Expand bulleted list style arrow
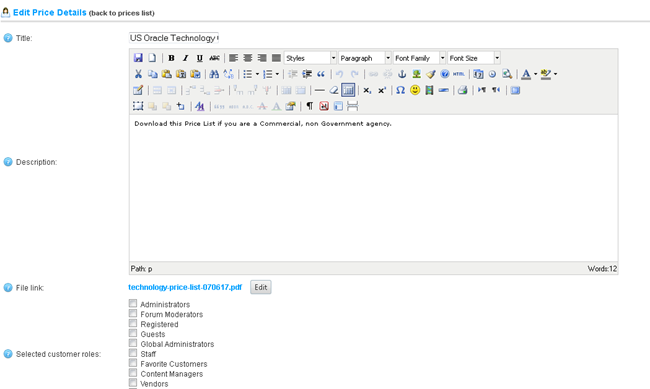The height and width of the screenshot is (389, 650). pos(257,74)
